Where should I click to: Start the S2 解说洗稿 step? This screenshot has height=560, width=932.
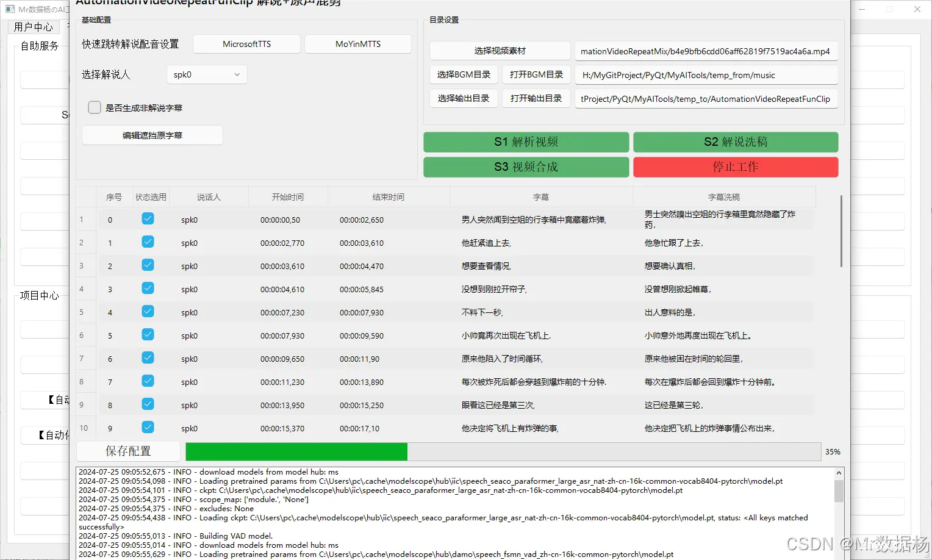click(736, 142)
